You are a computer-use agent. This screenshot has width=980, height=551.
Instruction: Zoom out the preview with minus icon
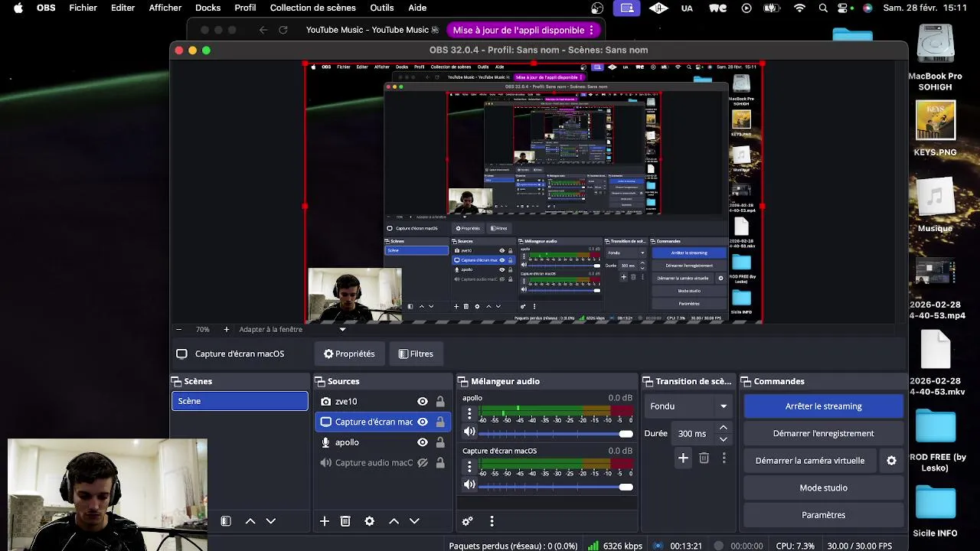pos(178,330)
